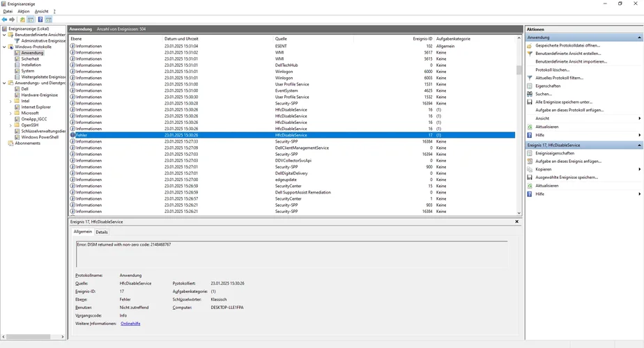Collapse the 'Benutzerdefinierte Ansichten' tree node

tap(4, 35)
